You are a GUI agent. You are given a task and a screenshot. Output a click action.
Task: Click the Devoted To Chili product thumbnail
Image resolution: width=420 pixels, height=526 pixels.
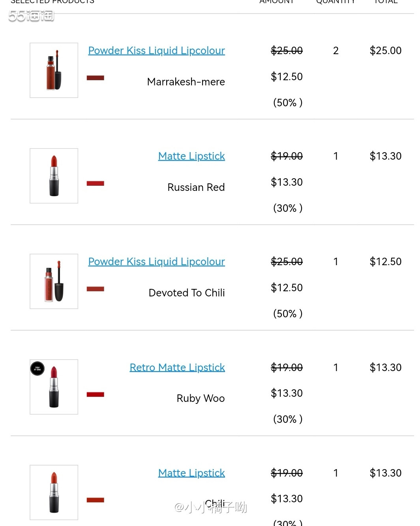(x=54, y=281)
